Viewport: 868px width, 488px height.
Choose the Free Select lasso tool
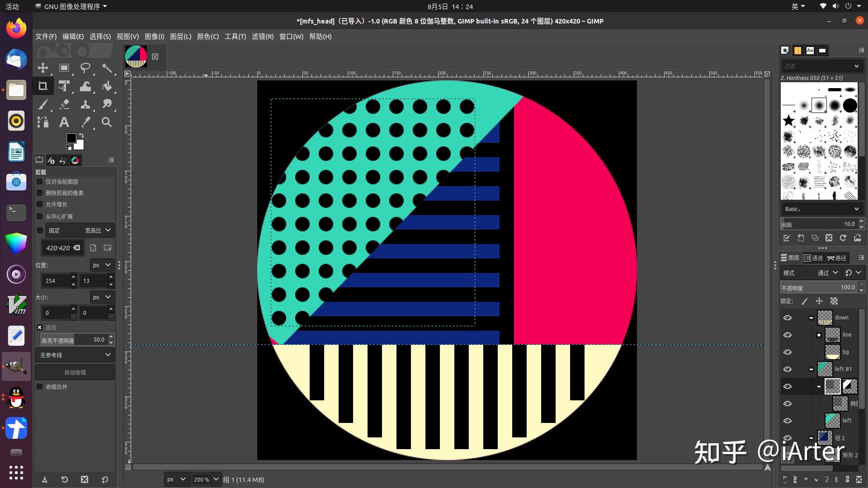(85, 68)
